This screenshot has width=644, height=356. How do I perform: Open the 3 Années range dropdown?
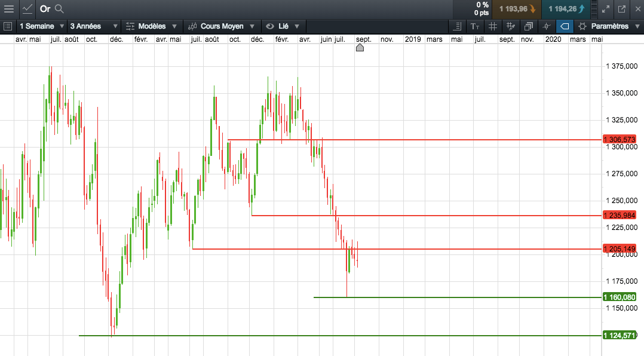(93, 26)
